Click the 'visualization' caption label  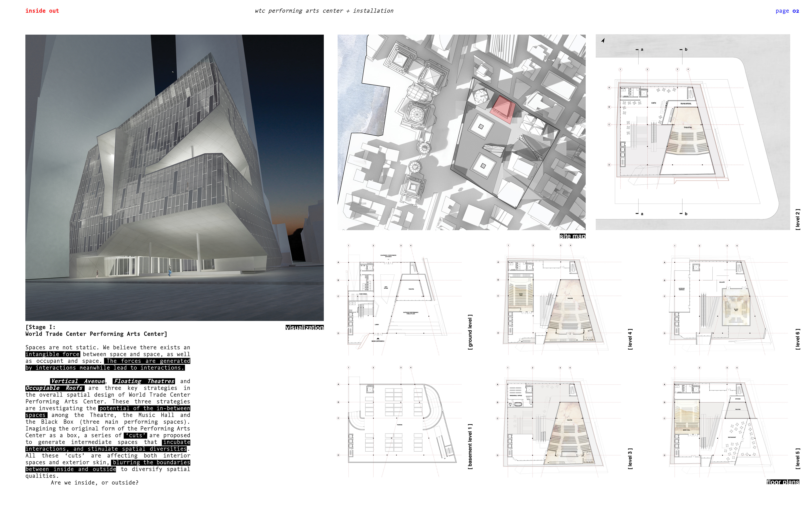click(304, 327)
